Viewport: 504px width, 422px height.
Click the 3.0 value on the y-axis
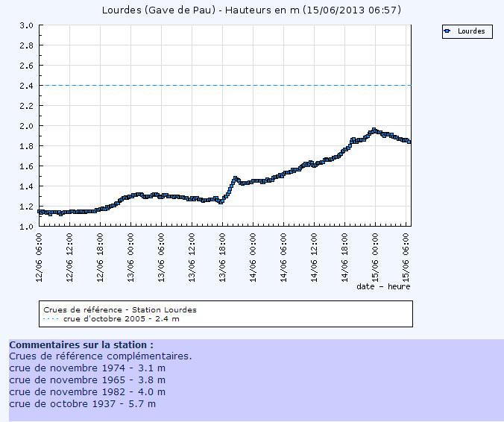26,25
